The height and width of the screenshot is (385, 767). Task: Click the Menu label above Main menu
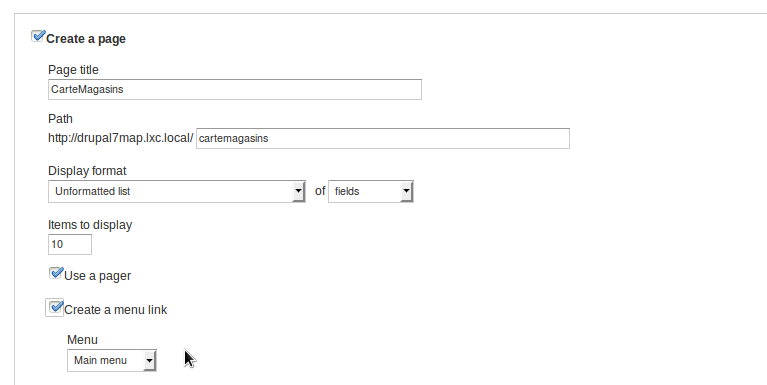(82, 340)
